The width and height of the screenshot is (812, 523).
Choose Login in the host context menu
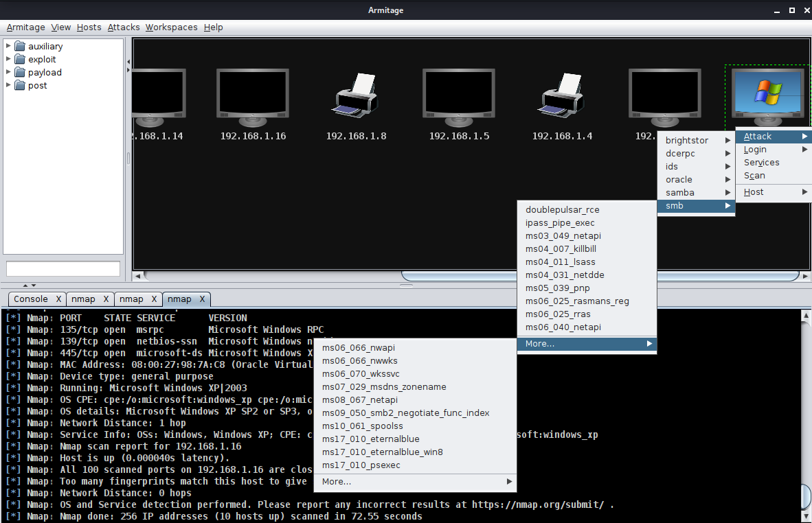tap(774, 149)
